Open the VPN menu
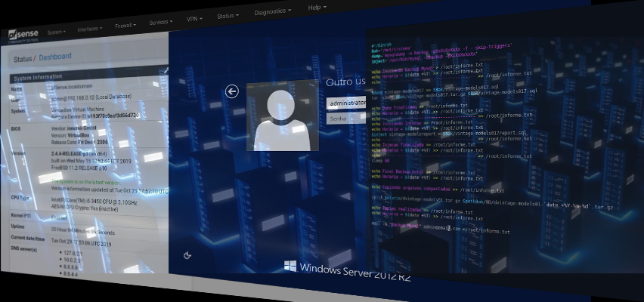 tap(196, 19)
